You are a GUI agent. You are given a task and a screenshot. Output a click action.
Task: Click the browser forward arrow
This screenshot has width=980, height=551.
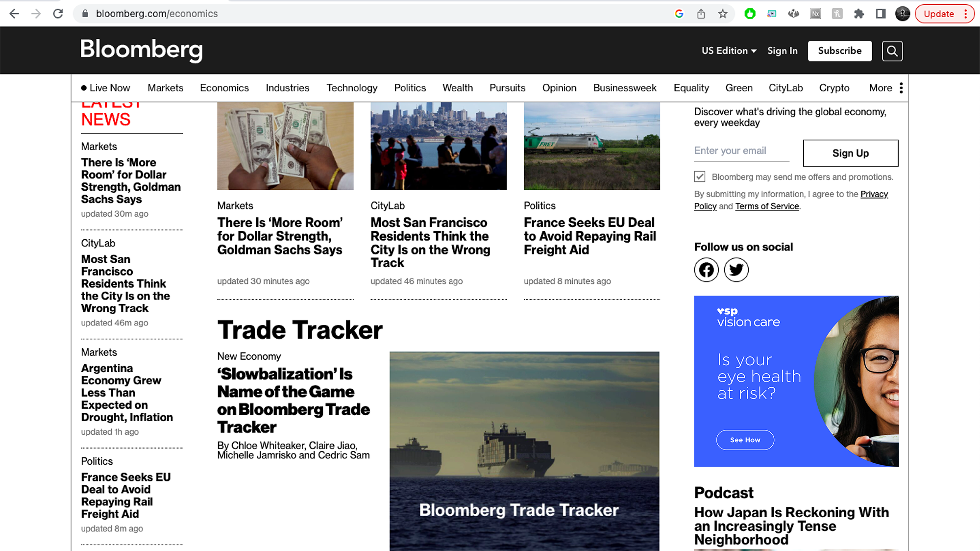[36, 14]
